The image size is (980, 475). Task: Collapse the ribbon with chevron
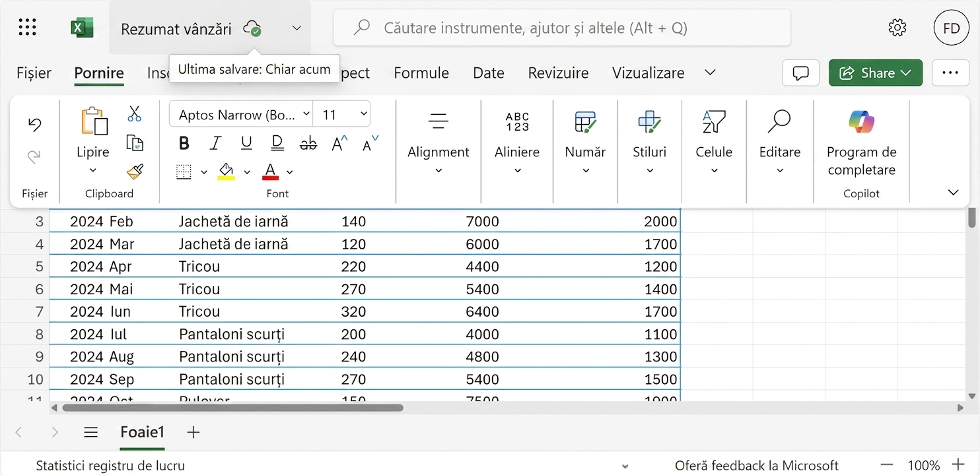click(x=953, y=193)
